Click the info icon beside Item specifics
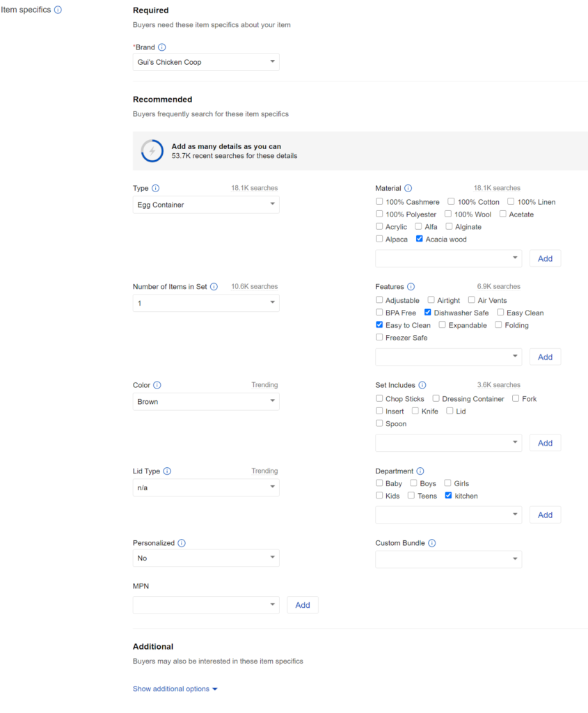 [x=58, y=10]
